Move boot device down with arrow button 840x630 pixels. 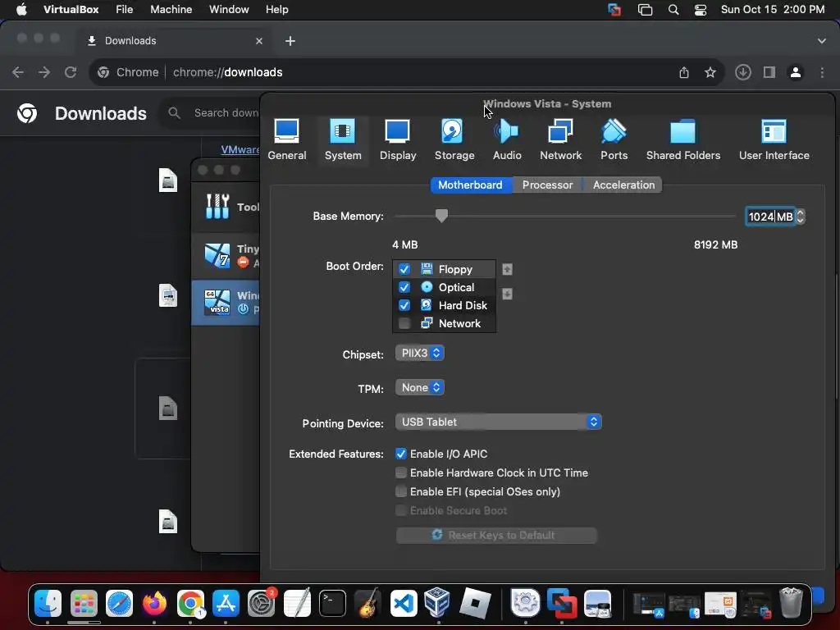[507, 294]
